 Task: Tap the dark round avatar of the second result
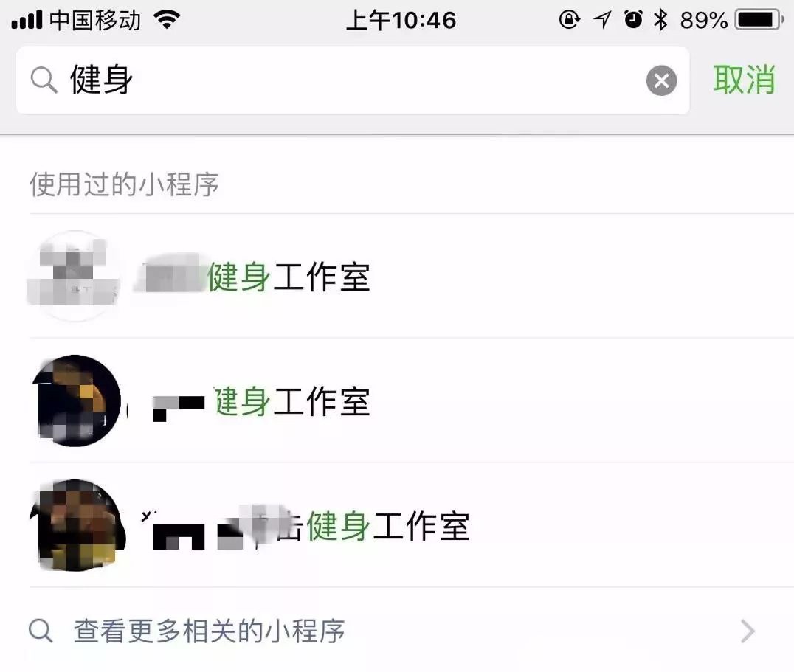(76, 401)
